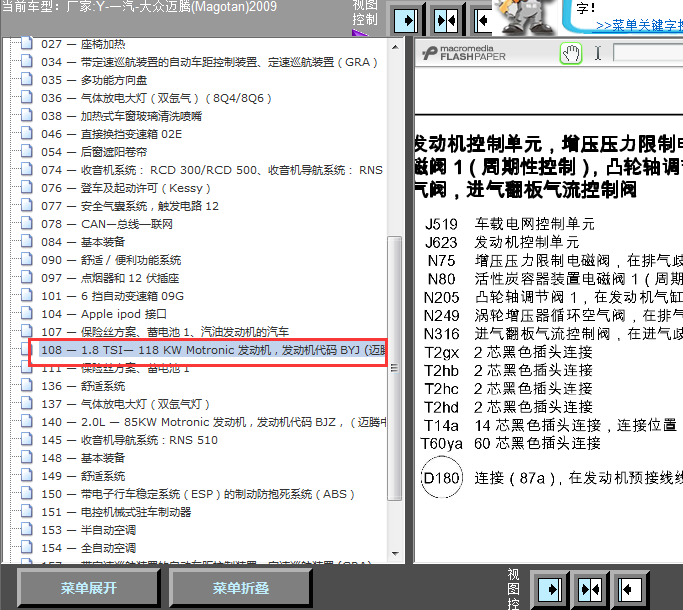Image resolution: width=683 pixels, height=610 pixels.
Task: Open 097 点烟器和 12 伏插座
Action: pos(110,278)
